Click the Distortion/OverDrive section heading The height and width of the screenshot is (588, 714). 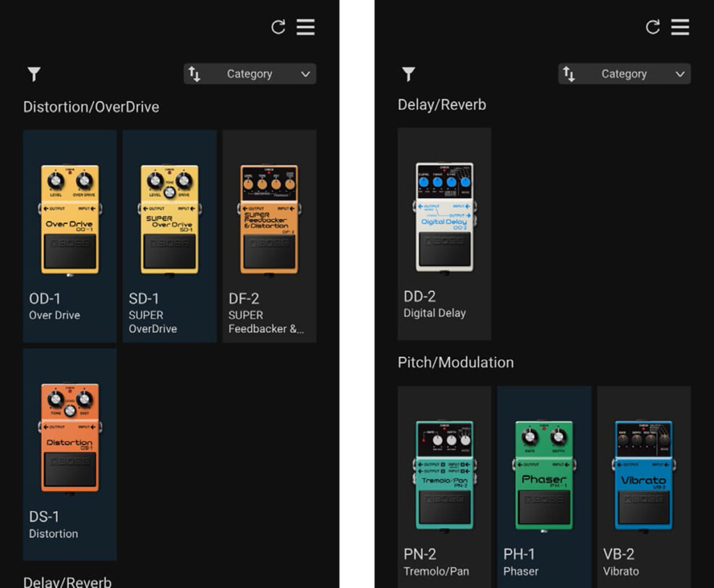91,107
